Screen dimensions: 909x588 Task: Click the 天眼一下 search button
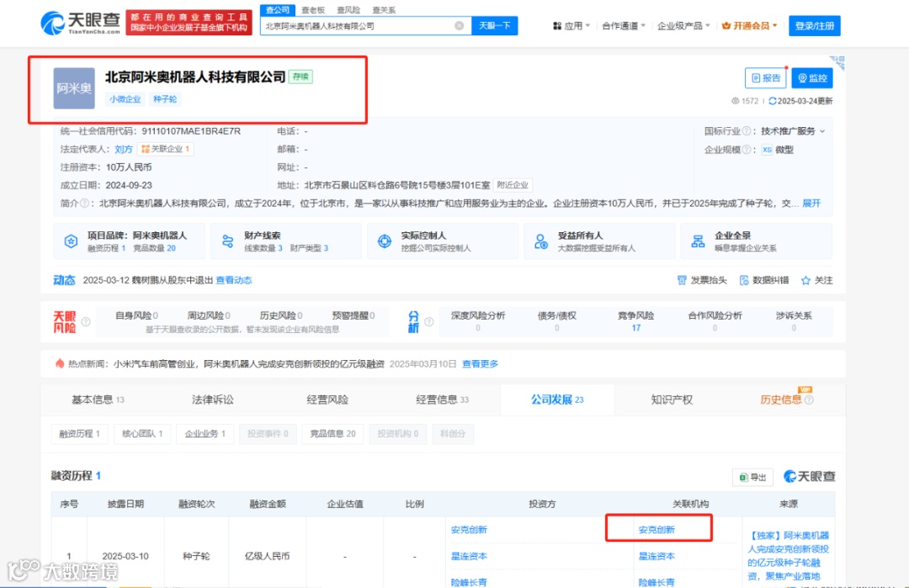[x=495, y=25]
